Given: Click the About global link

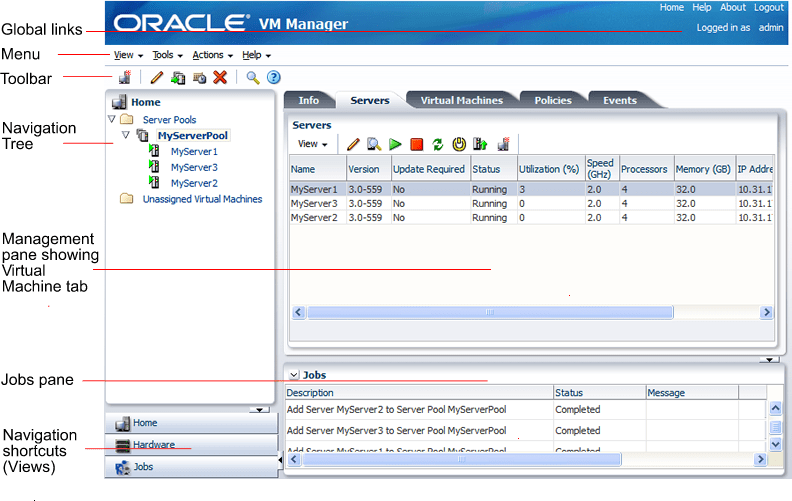Looking at the screenshot, I should coord(733,8).
